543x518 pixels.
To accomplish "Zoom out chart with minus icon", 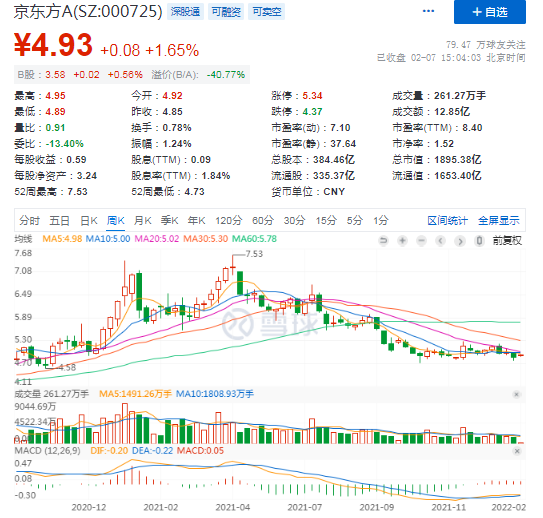I will 421,240.
